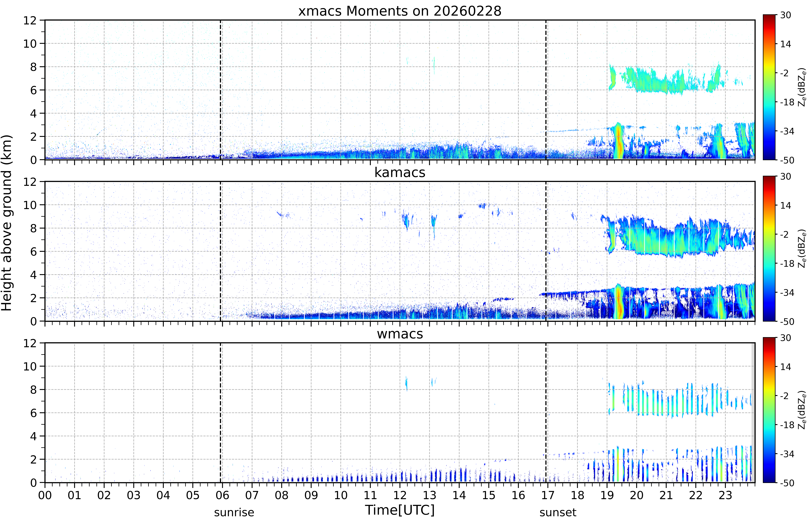Click the 'Time[UTC]' axis label
The image size is (812, 524).
click(400, 510)
